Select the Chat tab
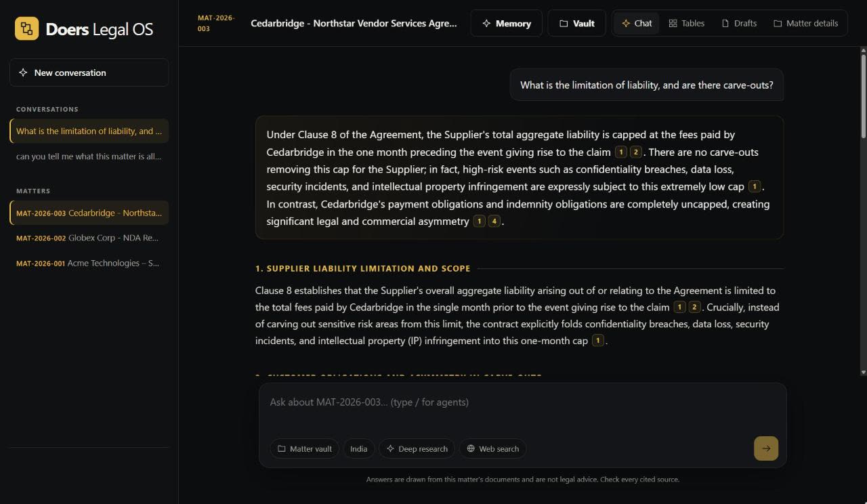 (637, 23)
